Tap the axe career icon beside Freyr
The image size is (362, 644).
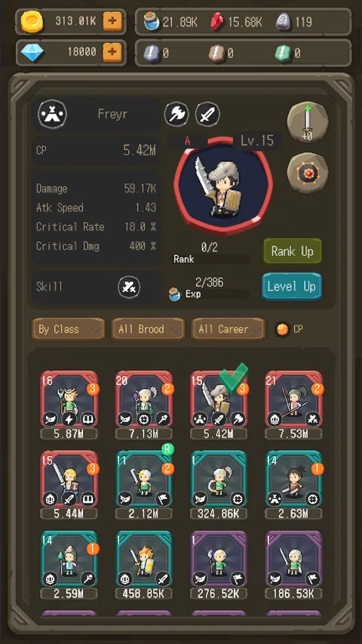(176, 114)
